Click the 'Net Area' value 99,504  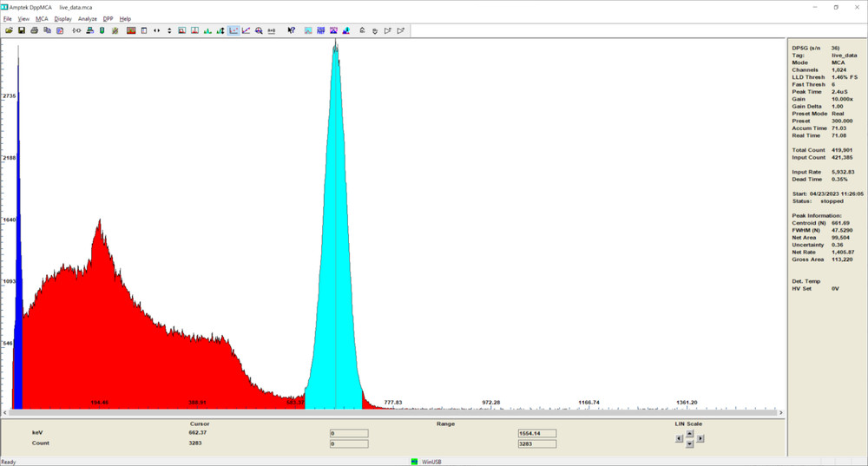(x=840, y=238)
